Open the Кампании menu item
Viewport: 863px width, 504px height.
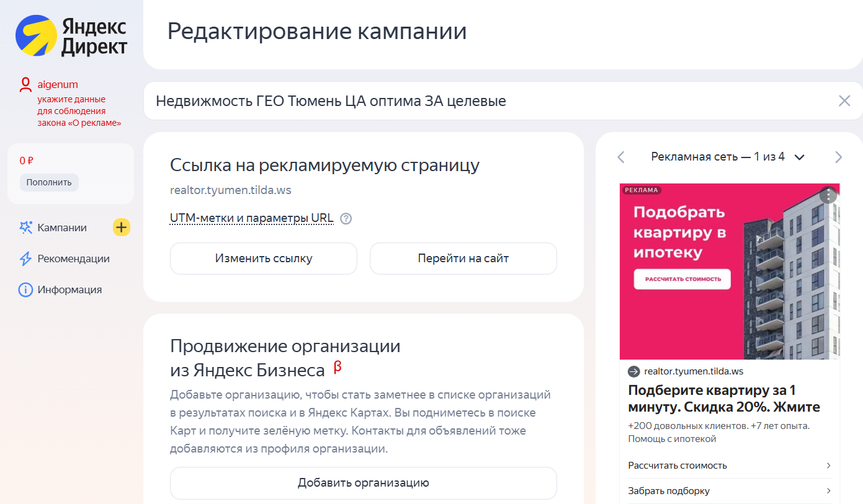pyautogui.click(x=62, y=228)
